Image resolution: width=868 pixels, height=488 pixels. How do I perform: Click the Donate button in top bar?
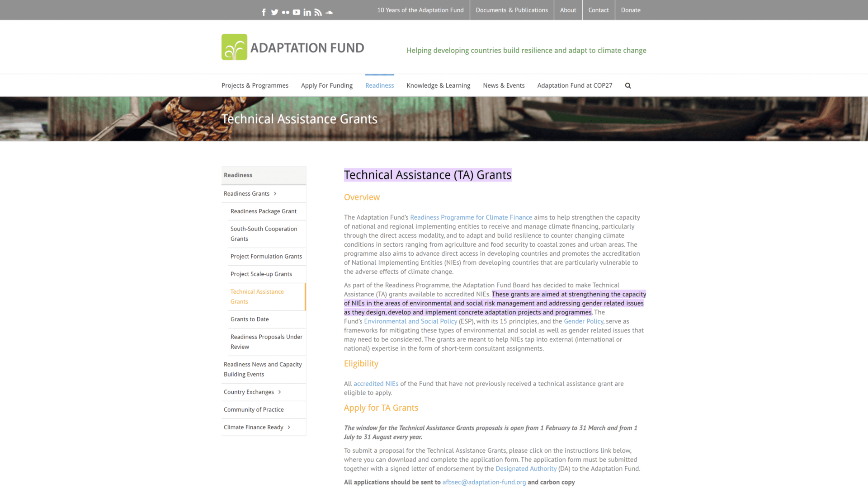[631, 9]
